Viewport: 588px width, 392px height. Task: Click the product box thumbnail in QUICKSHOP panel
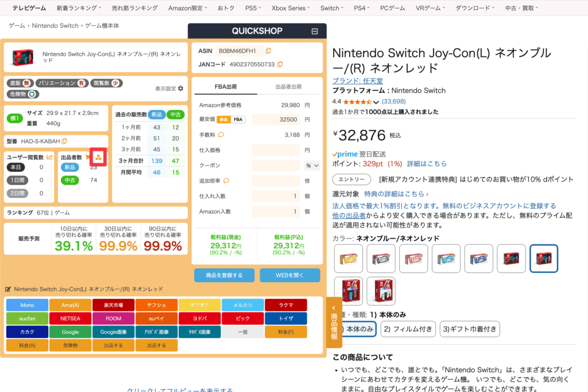pos(23,57)
